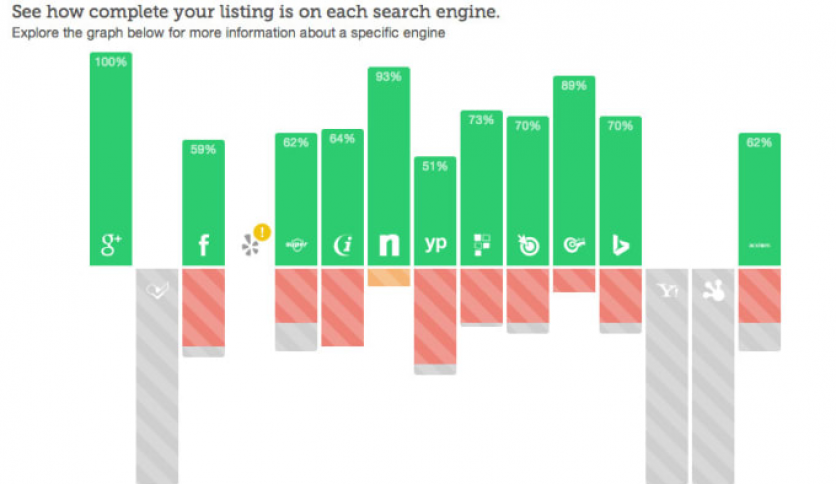The image size is (836, 484).
Task: Select the Superpages icon
Action: 296,245
